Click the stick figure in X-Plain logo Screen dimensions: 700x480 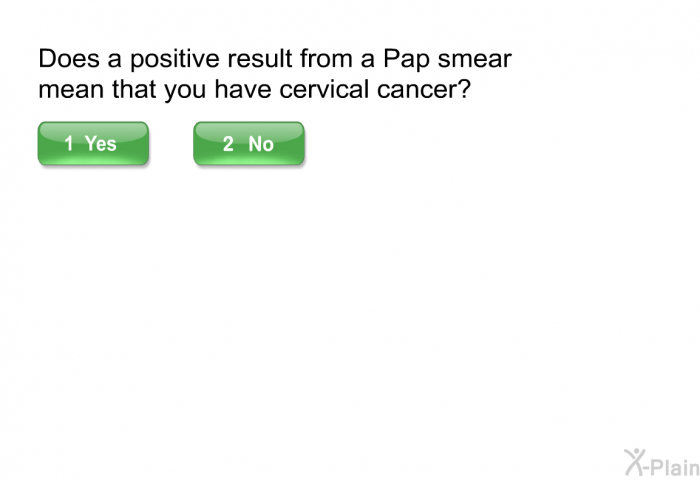coord(635,460)
